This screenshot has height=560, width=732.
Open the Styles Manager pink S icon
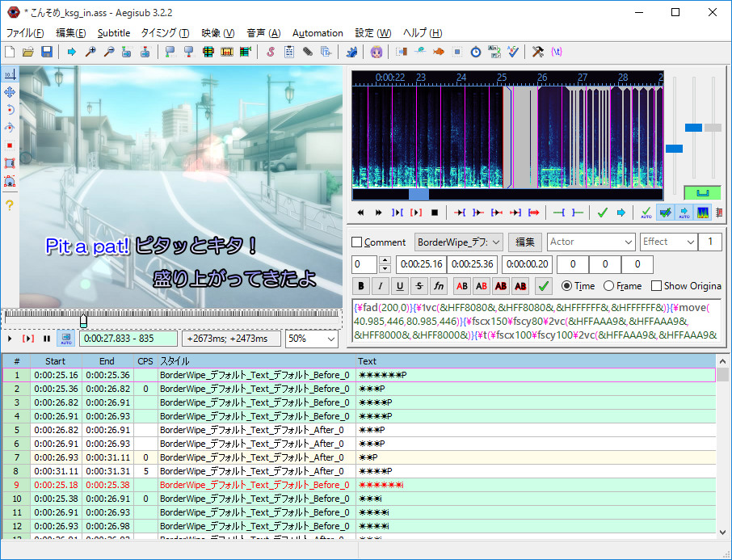coord(271,52)
